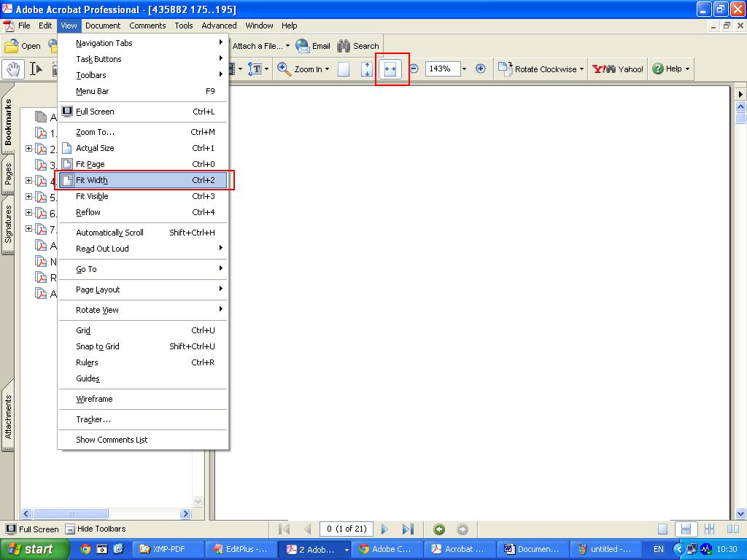Click the Rotate Clockwise icon

click(x=505, y=69)
